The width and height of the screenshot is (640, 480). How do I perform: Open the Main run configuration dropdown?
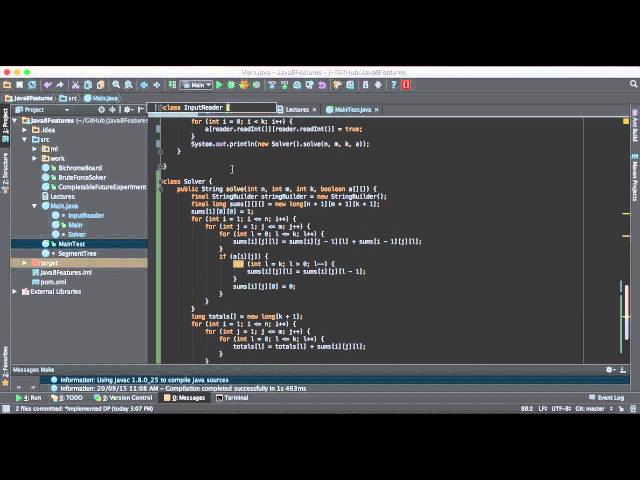pos(197,85)
